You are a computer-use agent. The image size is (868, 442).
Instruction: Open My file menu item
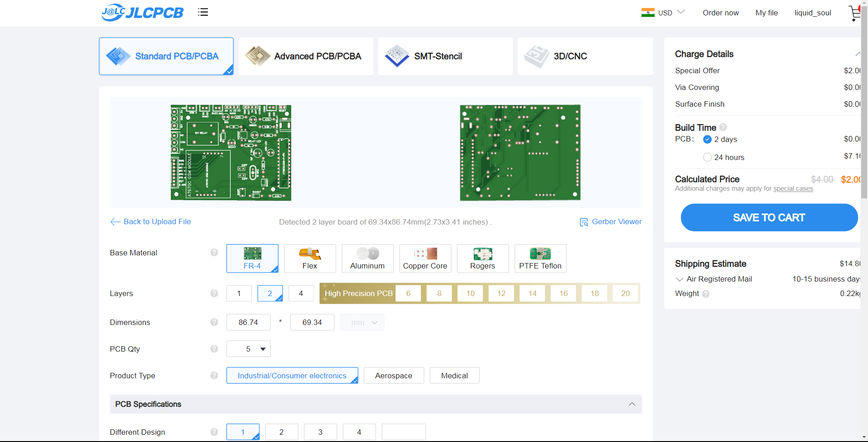pos(767,13)
